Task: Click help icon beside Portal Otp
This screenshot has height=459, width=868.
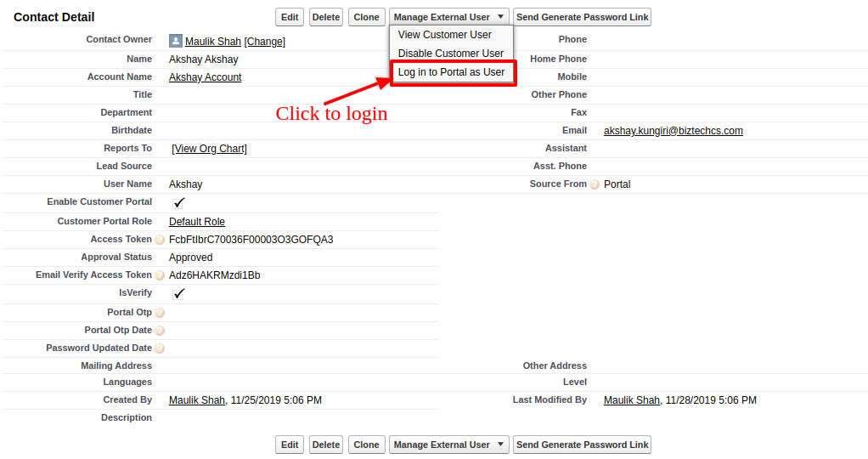Action: (x=160, y=313)
